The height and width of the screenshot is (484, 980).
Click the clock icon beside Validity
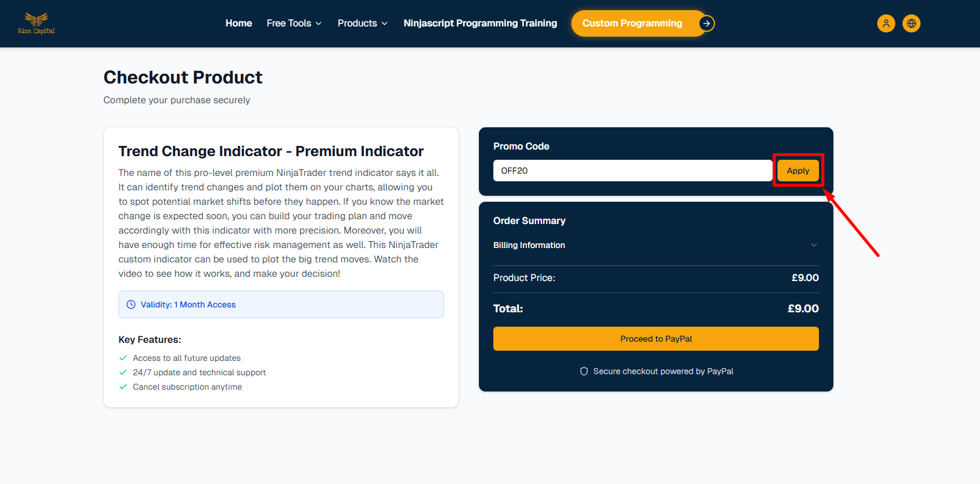click(x=131, y=304)
